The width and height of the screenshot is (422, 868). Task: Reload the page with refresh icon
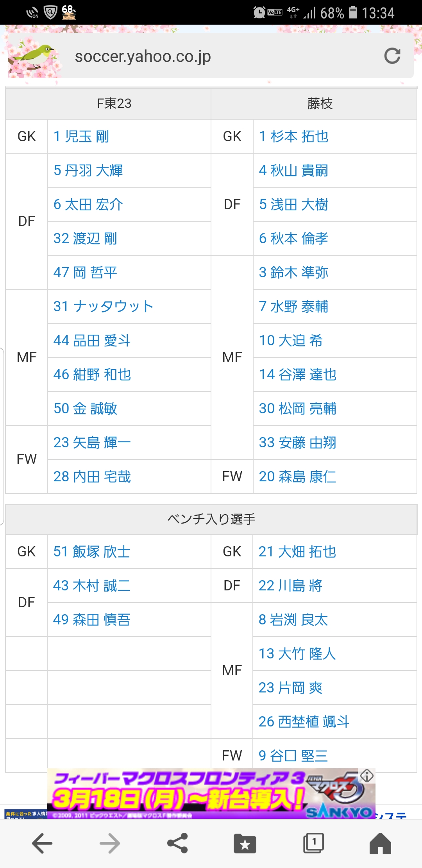pos(392,56)
